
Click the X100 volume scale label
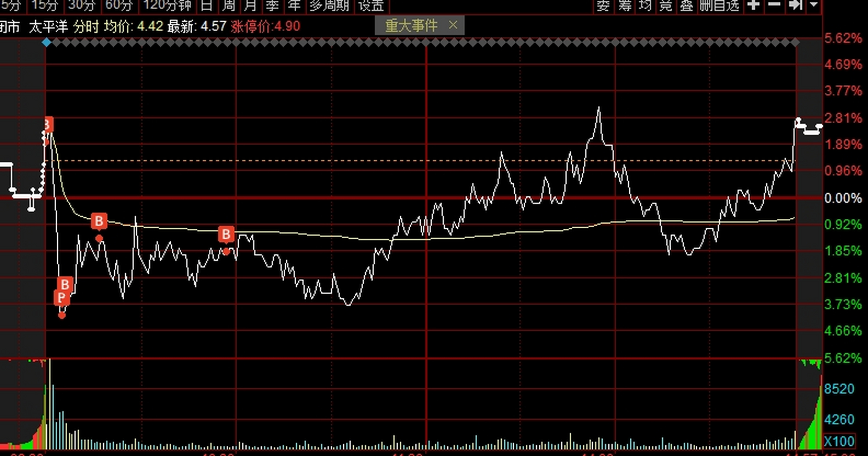click(839, 441)
